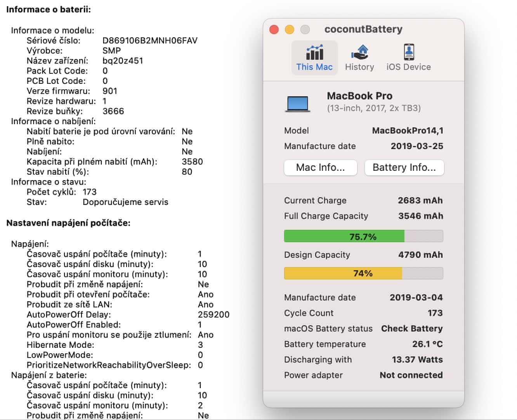Select the "Pro uspání monitoru se použije ztlumení:" label
517x420 pixels.
point(109,335)
